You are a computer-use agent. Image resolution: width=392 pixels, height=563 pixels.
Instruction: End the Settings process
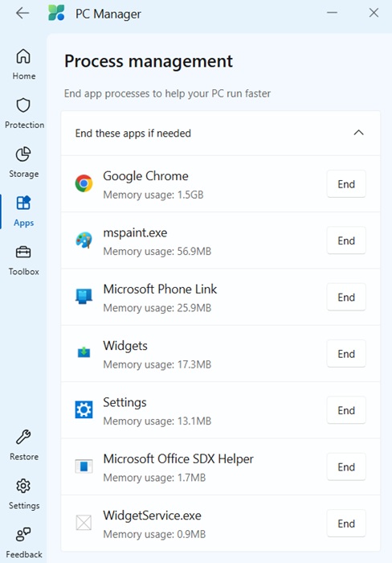(346, 410)
